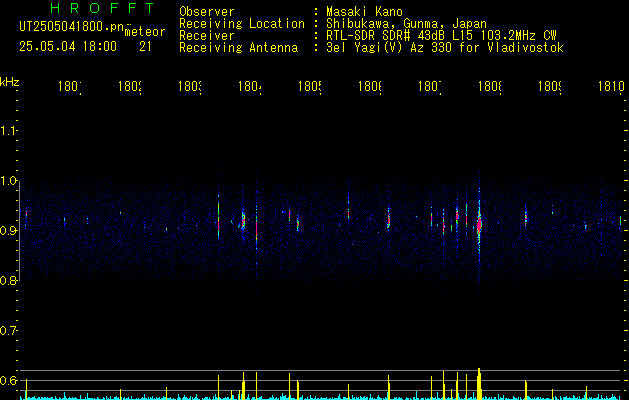Click the 0.9 frequency axis label
This screenshot has height=400, width=629.
[x=8, y=230]
